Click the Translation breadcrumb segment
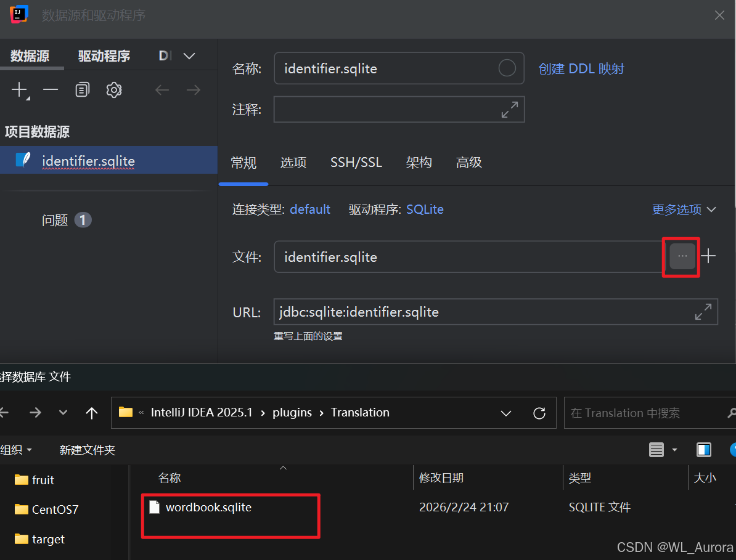The image size is (736, 560). click(x=360, y=412)
